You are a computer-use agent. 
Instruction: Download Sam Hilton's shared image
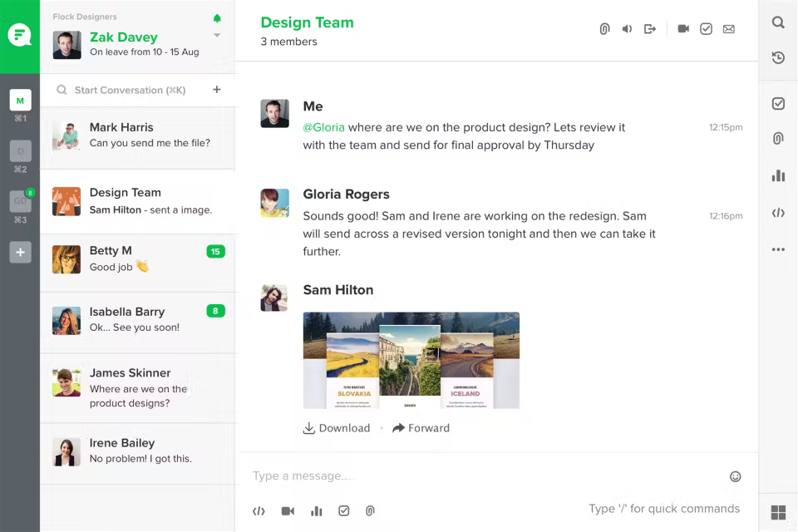[337, 428]
